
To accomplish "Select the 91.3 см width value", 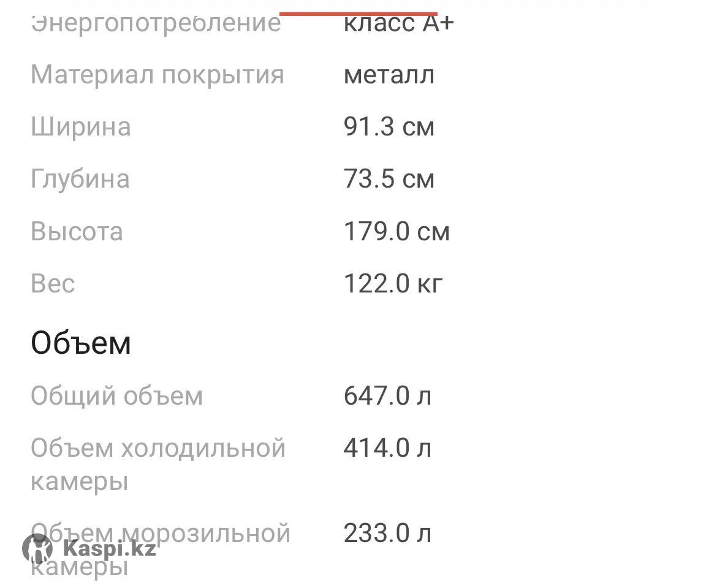I will point(389,127).
